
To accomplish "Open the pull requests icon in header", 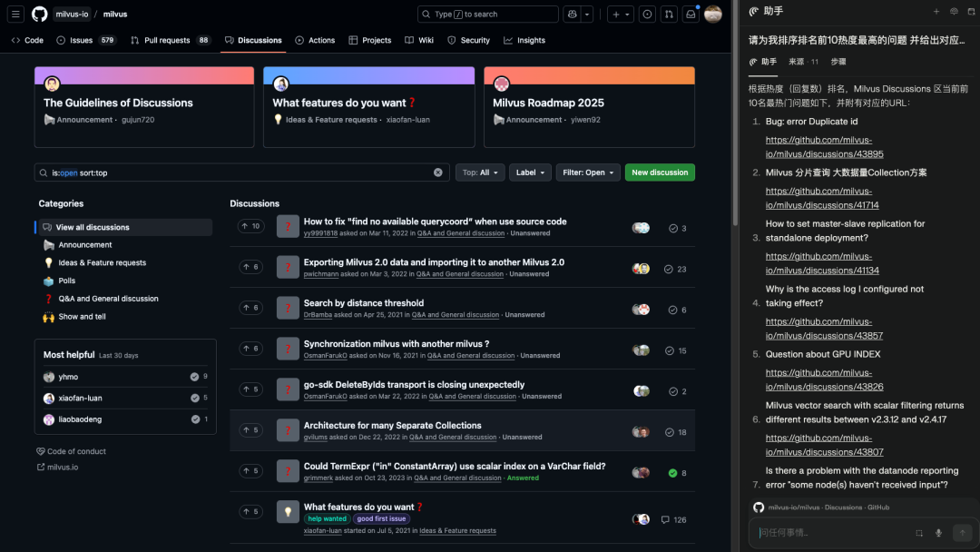I will click(x=669, y=14).
